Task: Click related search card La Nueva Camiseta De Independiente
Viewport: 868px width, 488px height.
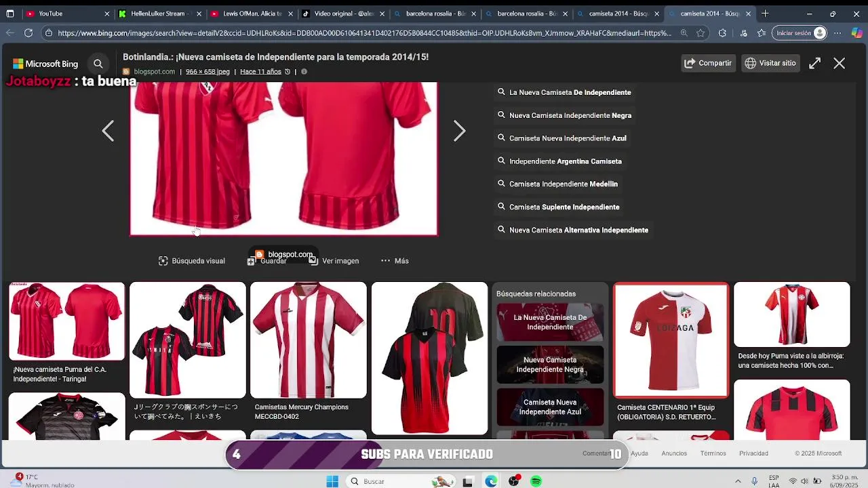Action: tap(550, 322)
